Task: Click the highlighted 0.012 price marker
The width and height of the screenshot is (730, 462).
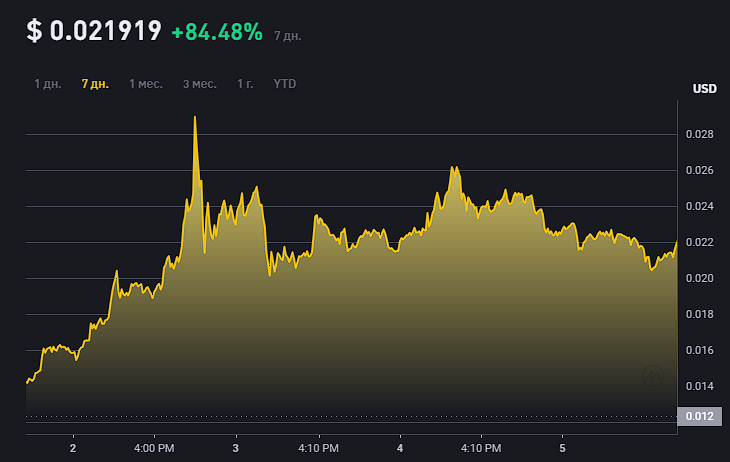Action: [x=699, y=416]
